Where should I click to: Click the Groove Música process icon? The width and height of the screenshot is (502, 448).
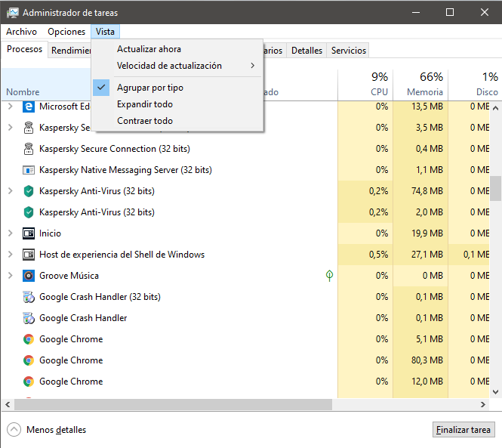29,276
